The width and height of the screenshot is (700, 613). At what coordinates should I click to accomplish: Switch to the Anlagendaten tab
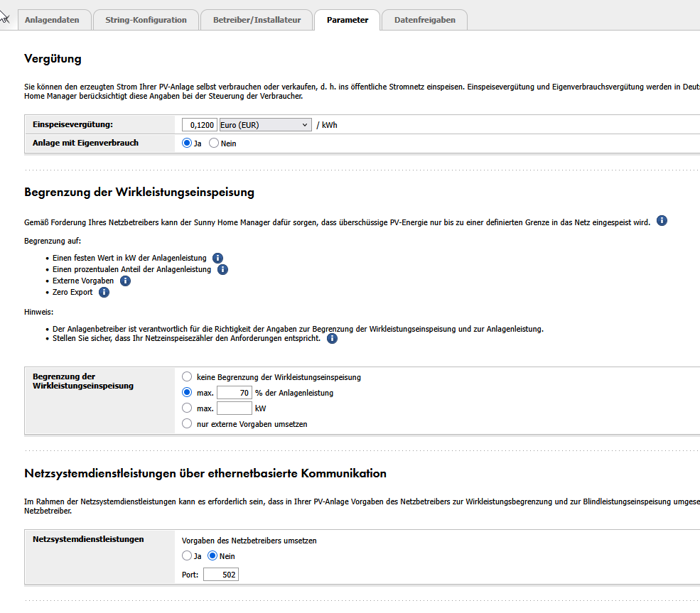[52, 20]
